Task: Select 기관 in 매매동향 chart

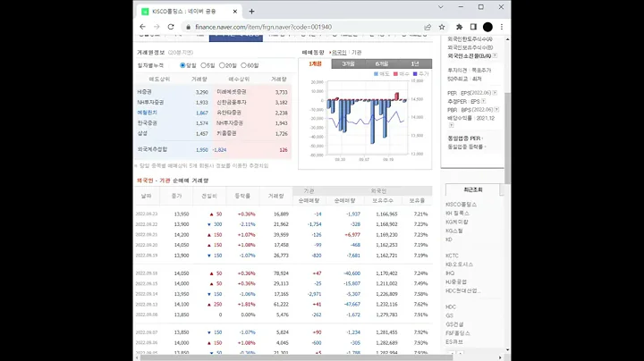Action: (x=357, y=53)
